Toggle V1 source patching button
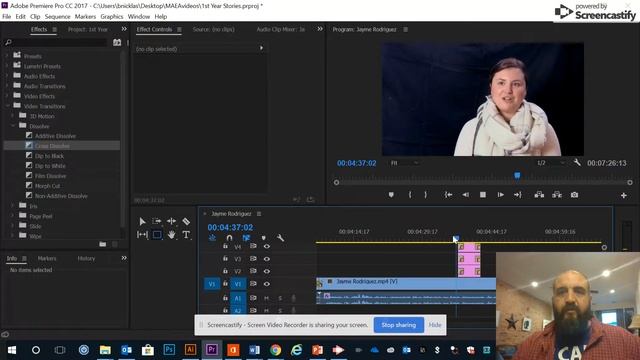640x360 pixels. (211, 284)
